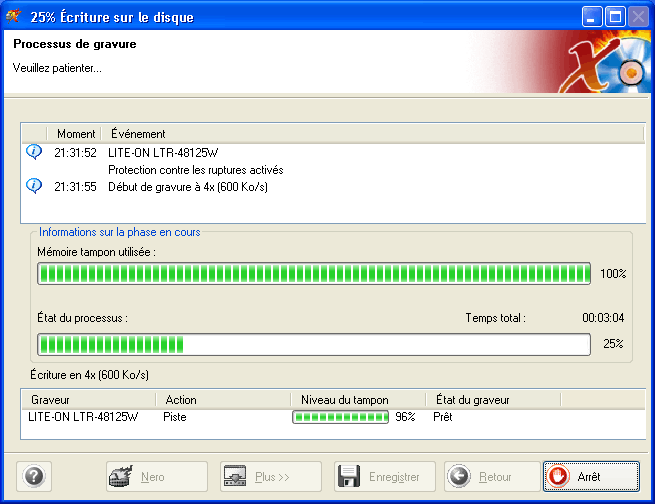Click the Nero button in bottom bar
This screenshot has width=655, height=504.
157,477
